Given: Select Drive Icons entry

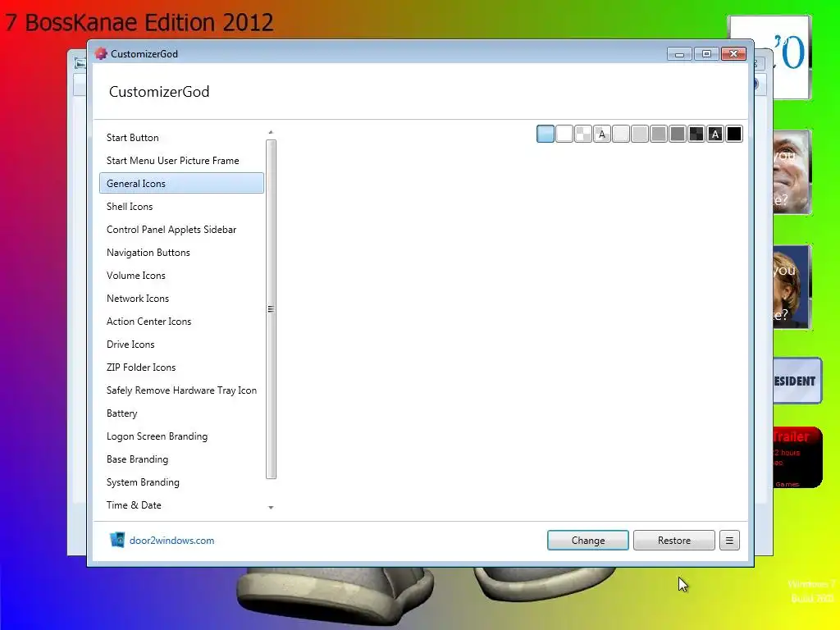Looking at the screenshot, I should (x=181, y=345).
